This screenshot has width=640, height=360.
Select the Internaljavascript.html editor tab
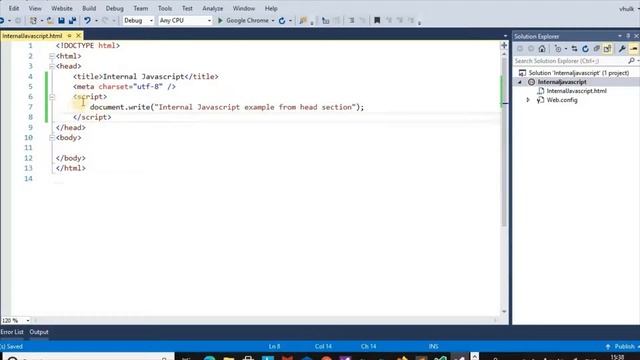tap(33, 36)
